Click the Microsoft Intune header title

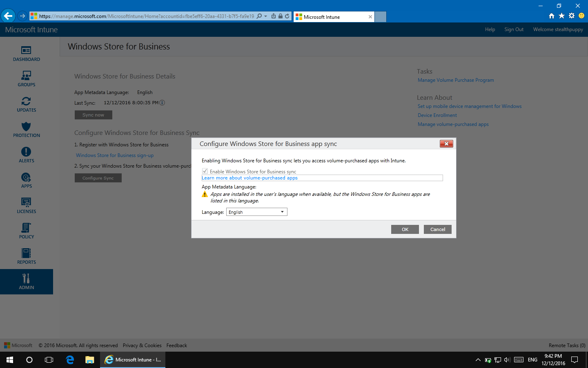coord(31,29)
